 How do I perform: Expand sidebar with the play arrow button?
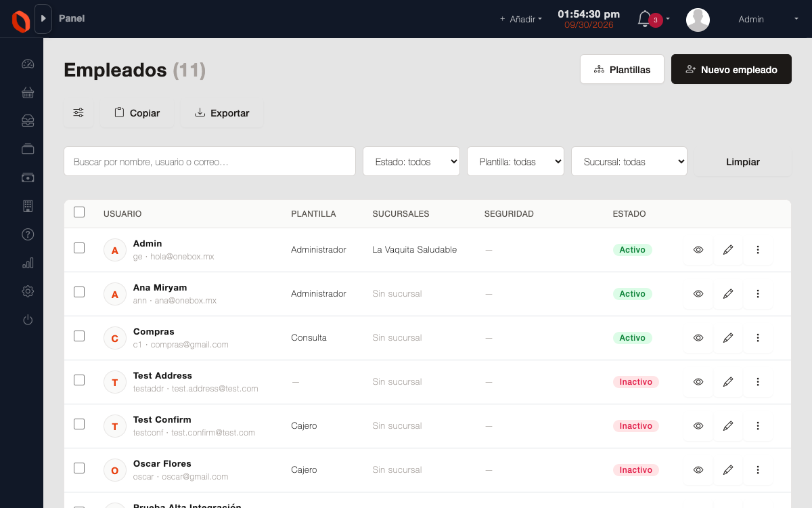click(43, 19)
